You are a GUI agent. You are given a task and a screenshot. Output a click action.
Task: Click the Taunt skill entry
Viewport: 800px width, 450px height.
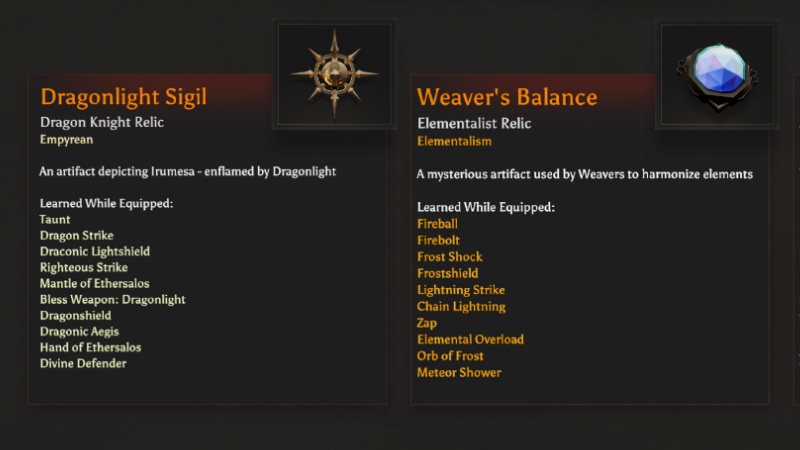(55, 219)
